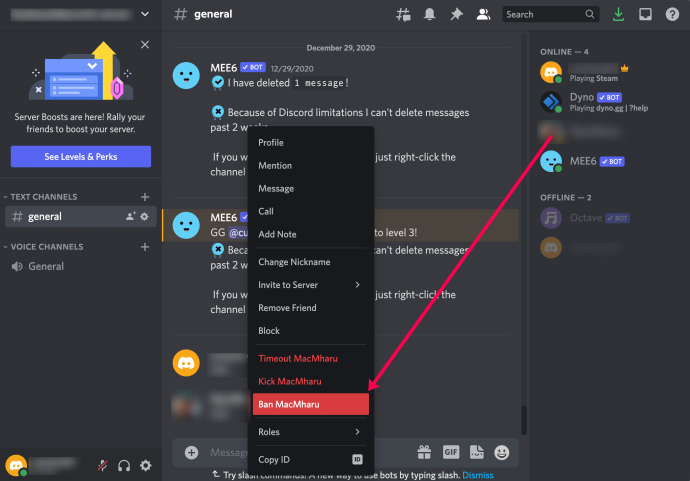Click the Dismiss link for slash commands tip
Viewport: 690px width, 481px height.
478,475
